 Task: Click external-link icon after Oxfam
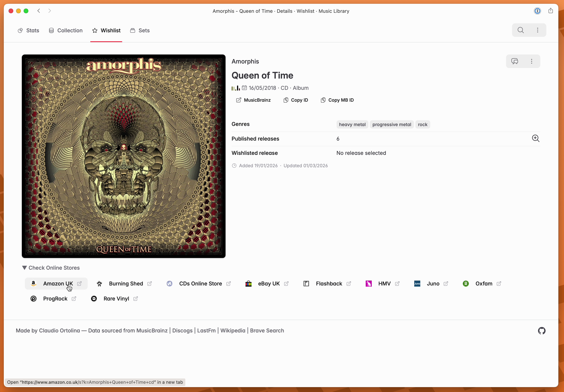point(499,284)
